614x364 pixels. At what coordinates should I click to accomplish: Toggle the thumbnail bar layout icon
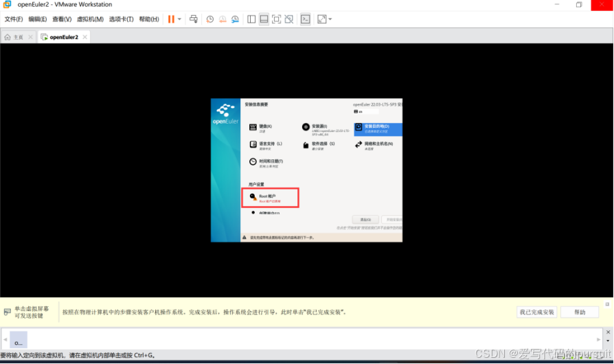(264, 19)
